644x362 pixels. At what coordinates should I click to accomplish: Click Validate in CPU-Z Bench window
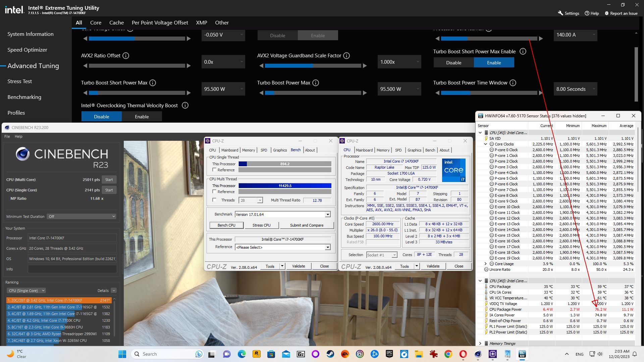[298, 266]
